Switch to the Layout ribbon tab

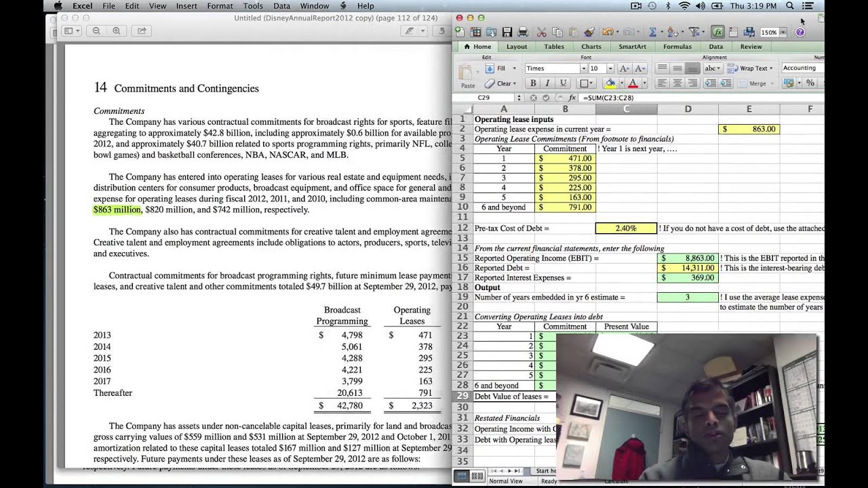[x=517, y=47]
